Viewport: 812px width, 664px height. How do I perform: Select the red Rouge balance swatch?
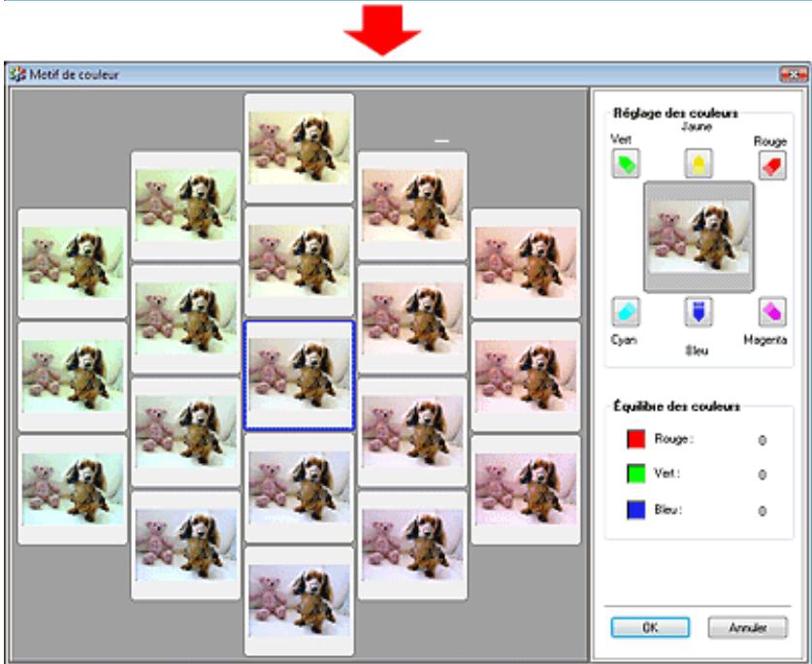tap(636, 439)
